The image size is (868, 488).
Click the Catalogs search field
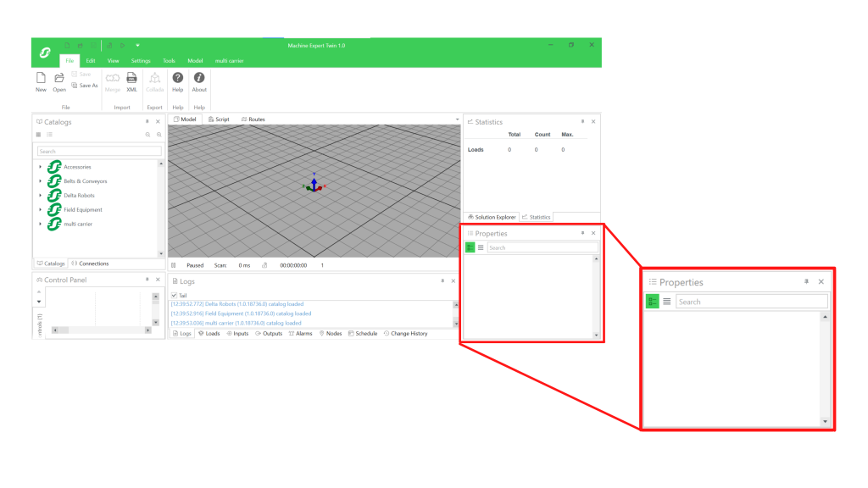coord(99,151)
